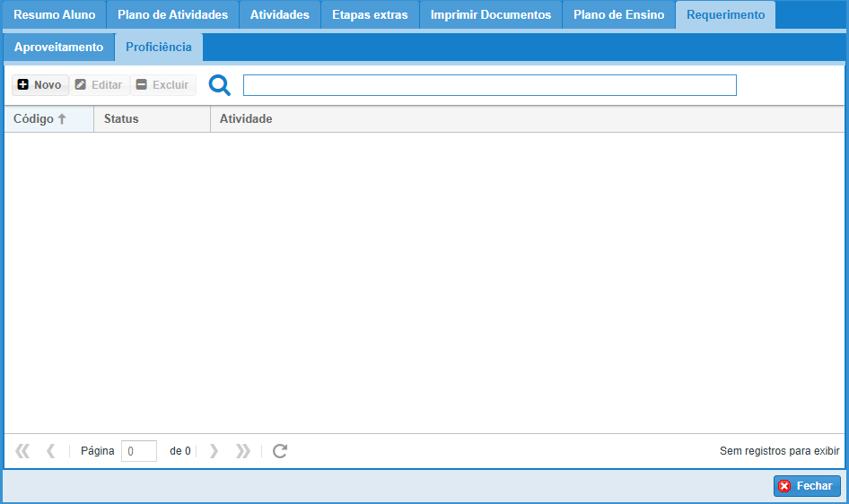Go to next page arrow
Viewport: 849px width, 504px height.
point(214,451)
